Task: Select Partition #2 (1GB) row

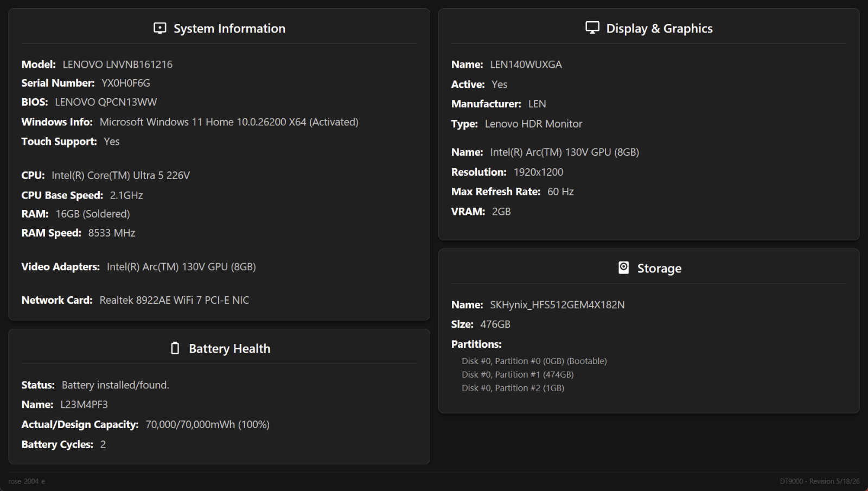Action: tap(513, 388)
